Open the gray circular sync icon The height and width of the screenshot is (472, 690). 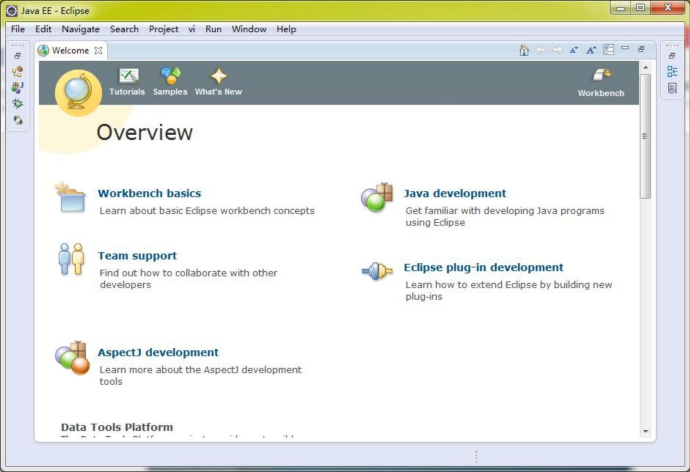[18, 120]
